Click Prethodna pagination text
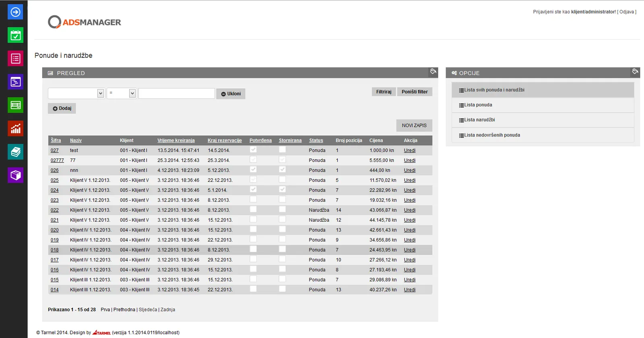This screenshot has height=338, width=644. pyautogui.click(x=124, y=310)
